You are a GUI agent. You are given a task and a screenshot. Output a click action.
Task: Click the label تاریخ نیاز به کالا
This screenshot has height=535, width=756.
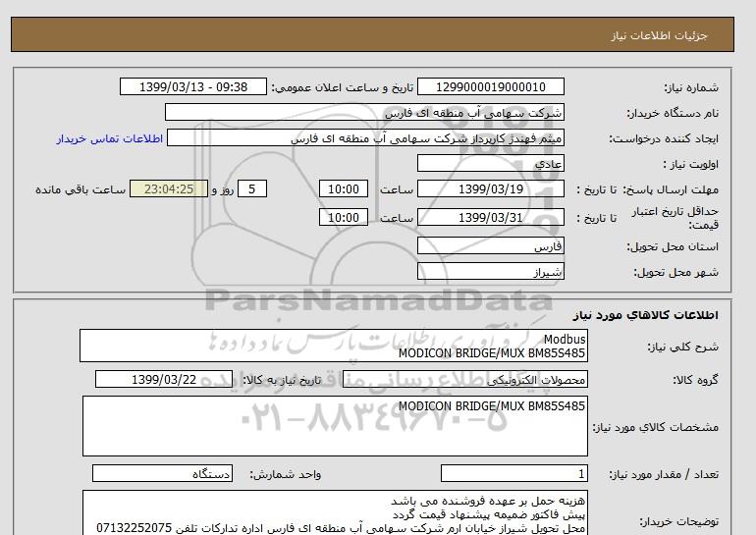pos(282,380)
